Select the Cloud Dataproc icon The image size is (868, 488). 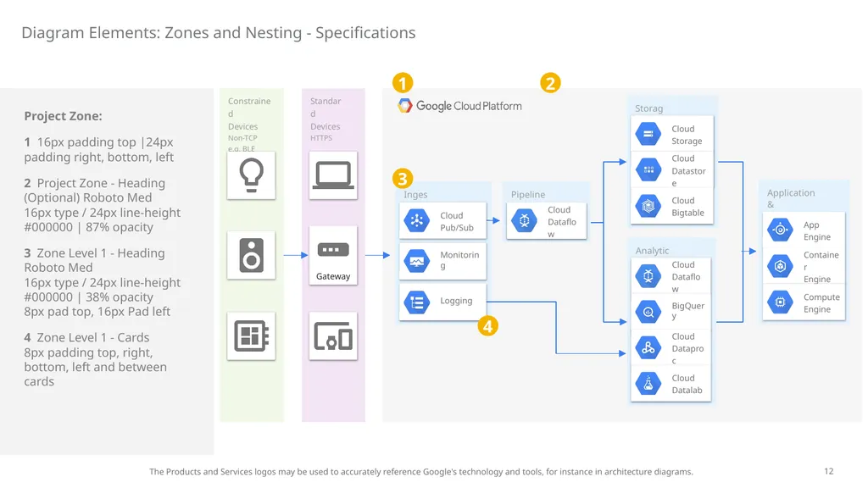coord(648,348)
